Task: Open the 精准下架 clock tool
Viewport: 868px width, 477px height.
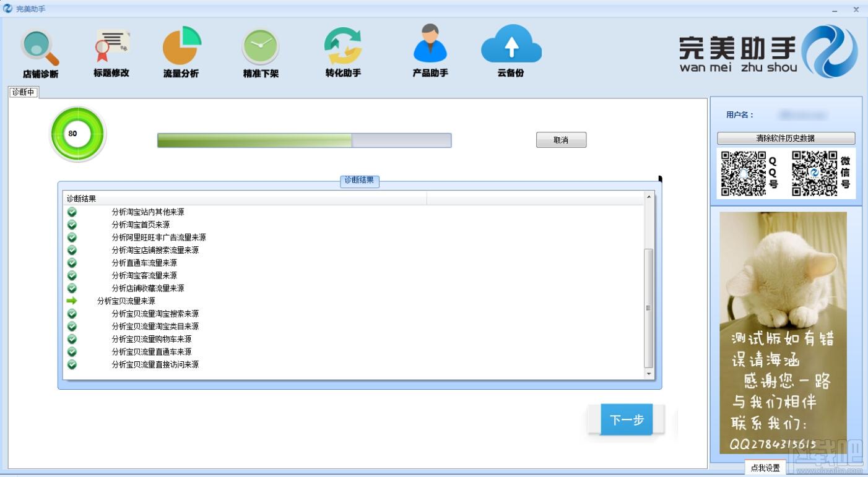Action: click(261, 54)
